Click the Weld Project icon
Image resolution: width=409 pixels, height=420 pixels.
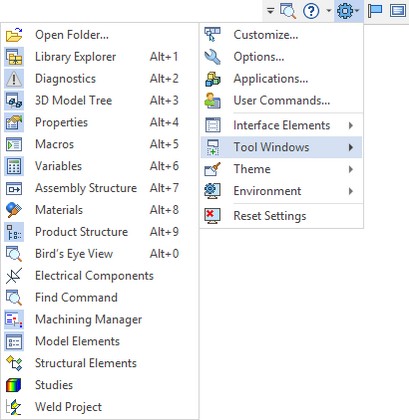14,407
